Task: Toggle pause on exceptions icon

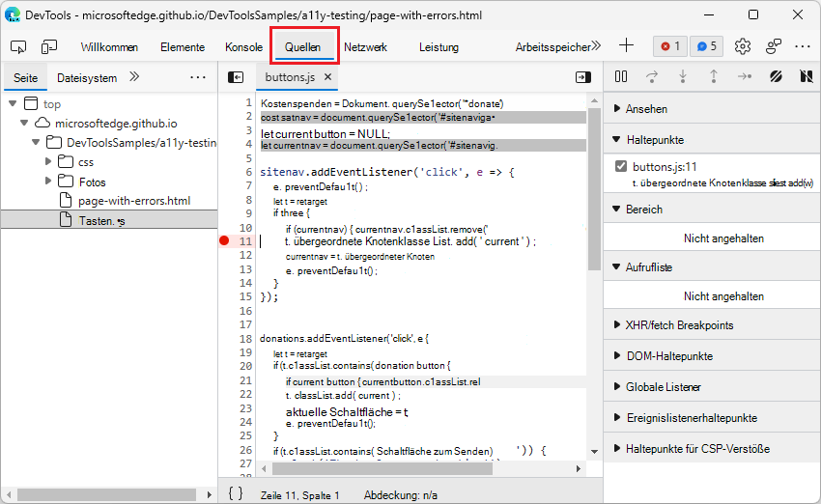Action: pyautogui.click(x=807, y=77)
